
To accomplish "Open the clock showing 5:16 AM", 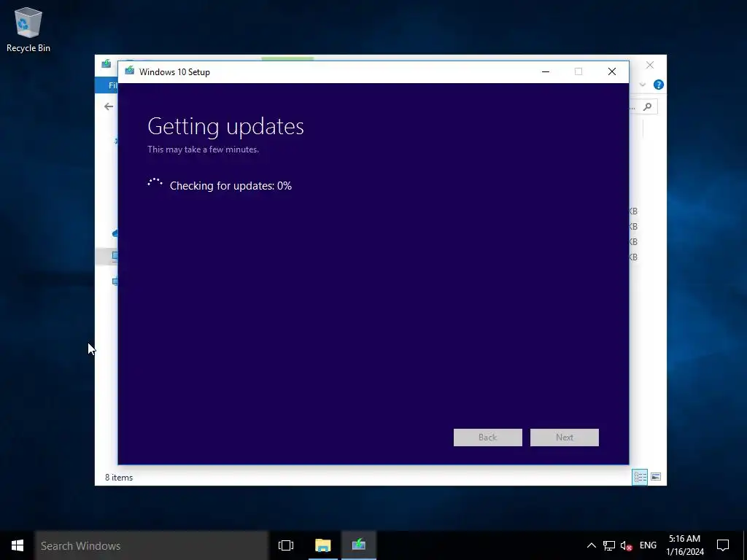I will point(684,545).
